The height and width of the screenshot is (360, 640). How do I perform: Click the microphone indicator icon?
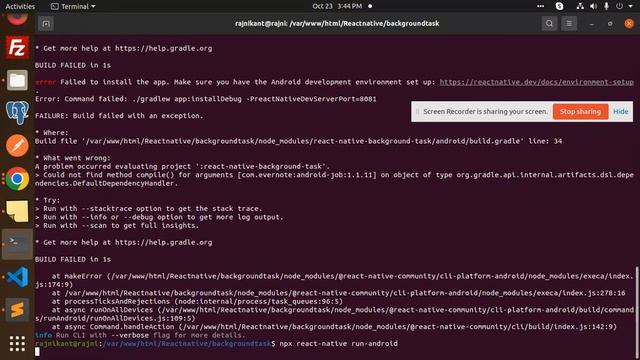[x=607, y=6]
